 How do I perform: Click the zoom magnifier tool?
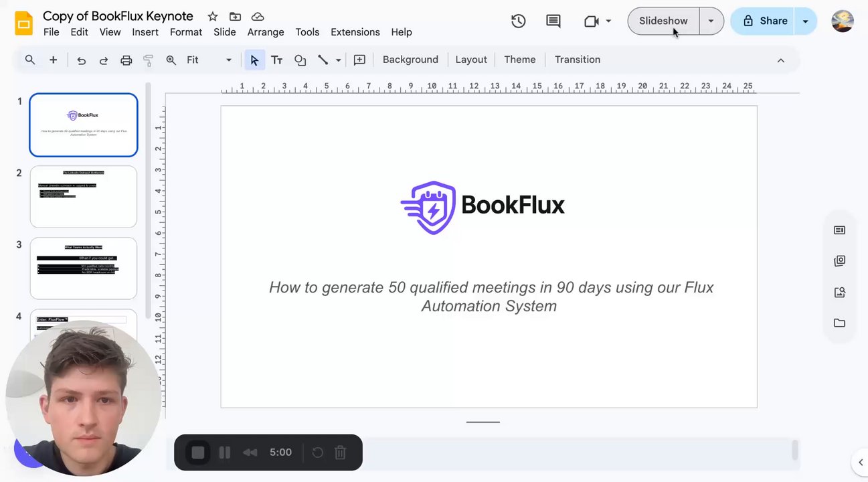coord(171,60)
